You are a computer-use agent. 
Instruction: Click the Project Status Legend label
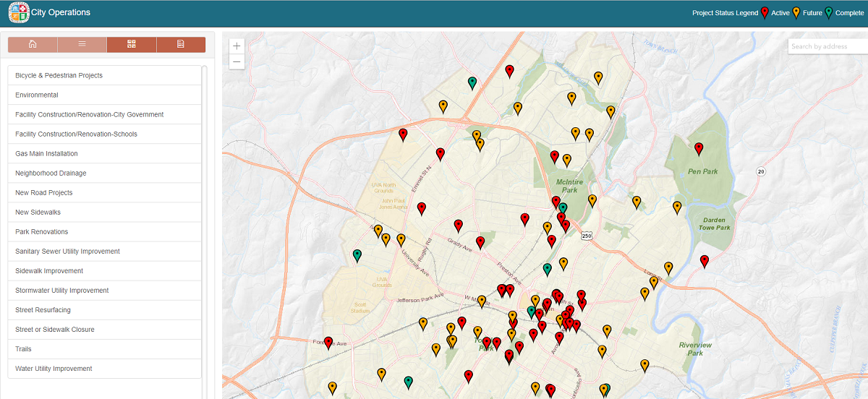point(725,13)
